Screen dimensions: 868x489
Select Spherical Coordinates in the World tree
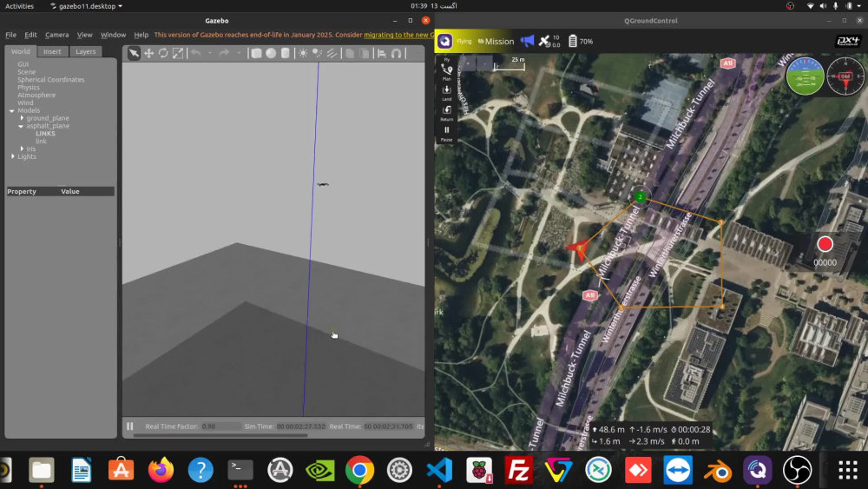pyautogui.click(x=51, y=80)
